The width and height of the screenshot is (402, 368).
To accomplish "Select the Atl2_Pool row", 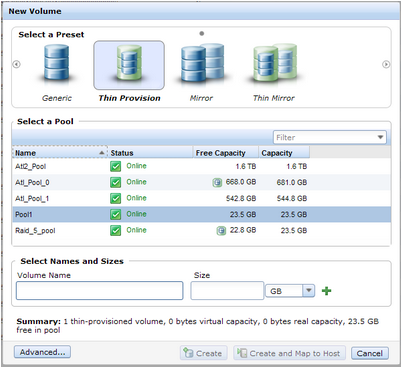I will click(201, 166).
